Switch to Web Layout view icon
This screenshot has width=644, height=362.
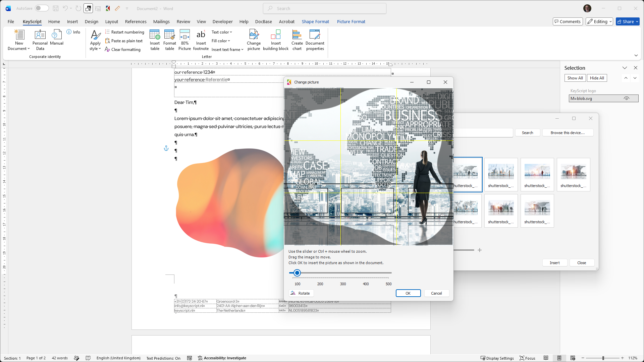click(x=573, y=358)
